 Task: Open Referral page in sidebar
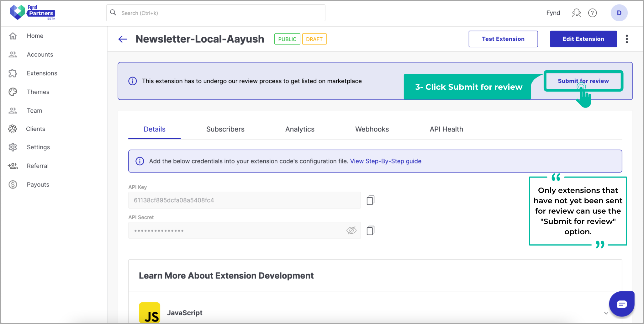pos(38,166)
